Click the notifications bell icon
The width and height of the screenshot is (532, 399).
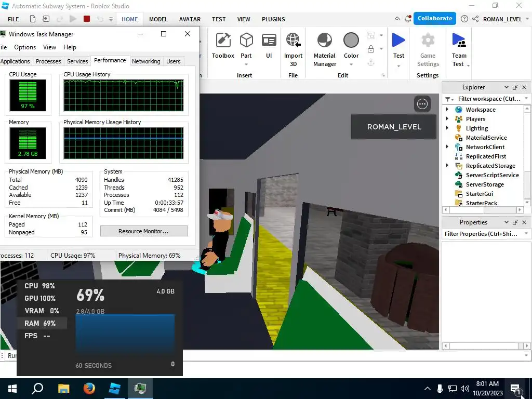(x=407, y=19)
